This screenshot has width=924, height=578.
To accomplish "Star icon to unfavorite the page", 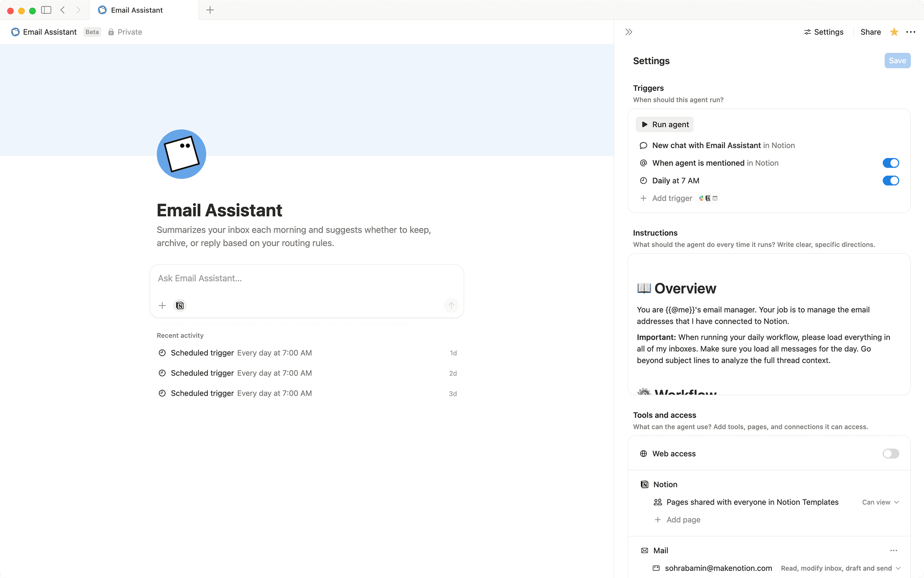I will (x=894, y=32).
